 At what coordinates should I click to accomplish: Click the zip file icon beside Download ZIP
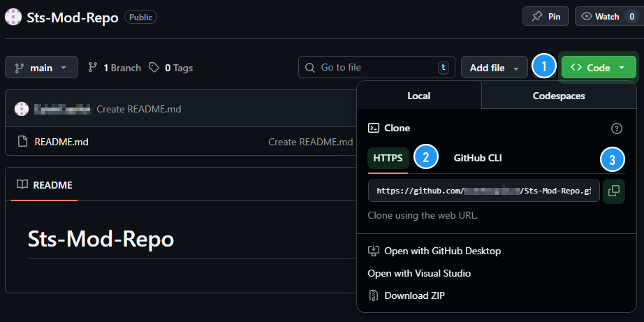pos(374,295)
